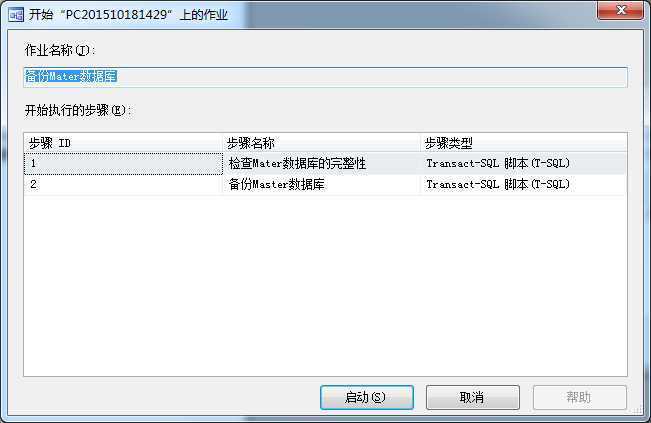Click the 开始执行的步骤(E) label
This screenshot has width=651, height=423.
click(x=78, y=110)
